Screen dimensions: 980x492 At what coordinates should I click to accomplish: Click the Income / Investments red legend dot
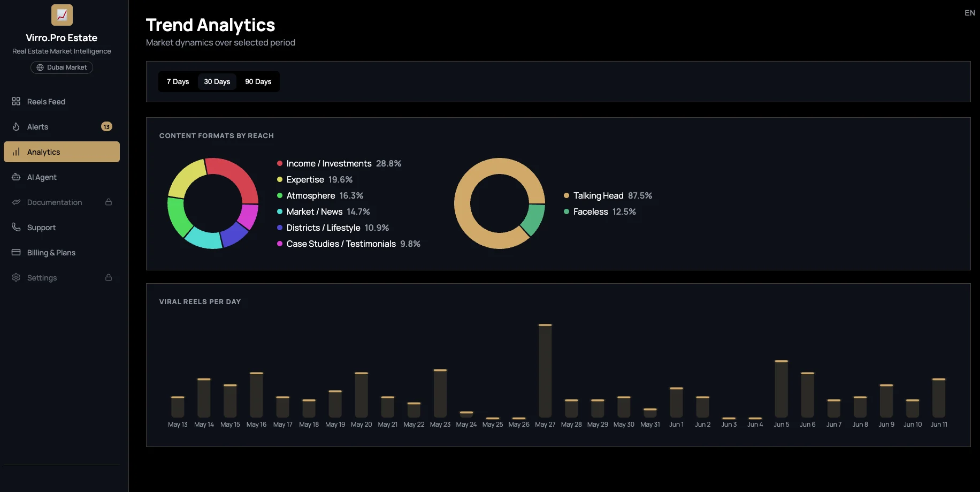click(279, 163)
